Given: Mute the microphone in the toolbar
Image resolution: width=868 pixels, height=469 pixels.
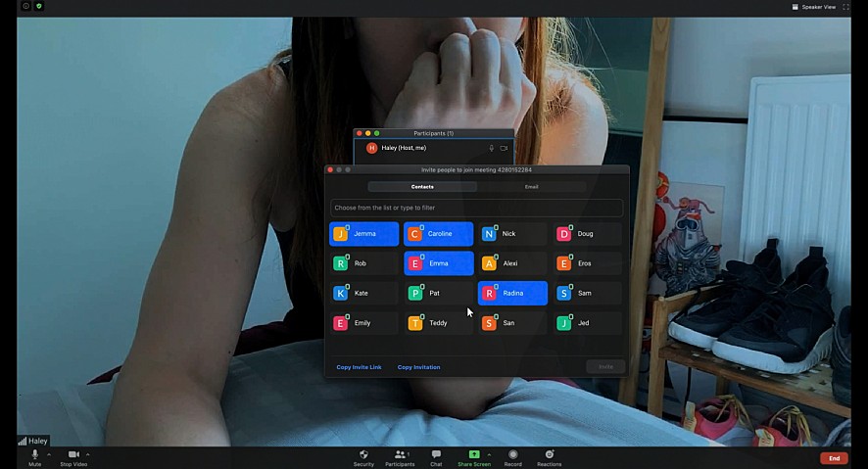Looking at the screenshot, I should tap(34, 455).
